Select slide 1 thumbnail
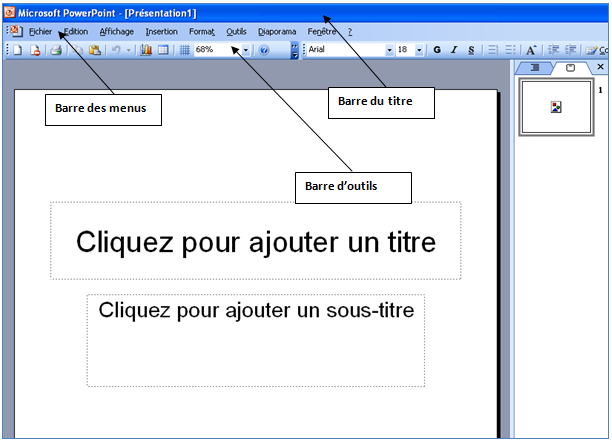The height and width of the screenshot is (441, 612). [x=556, y=107]
